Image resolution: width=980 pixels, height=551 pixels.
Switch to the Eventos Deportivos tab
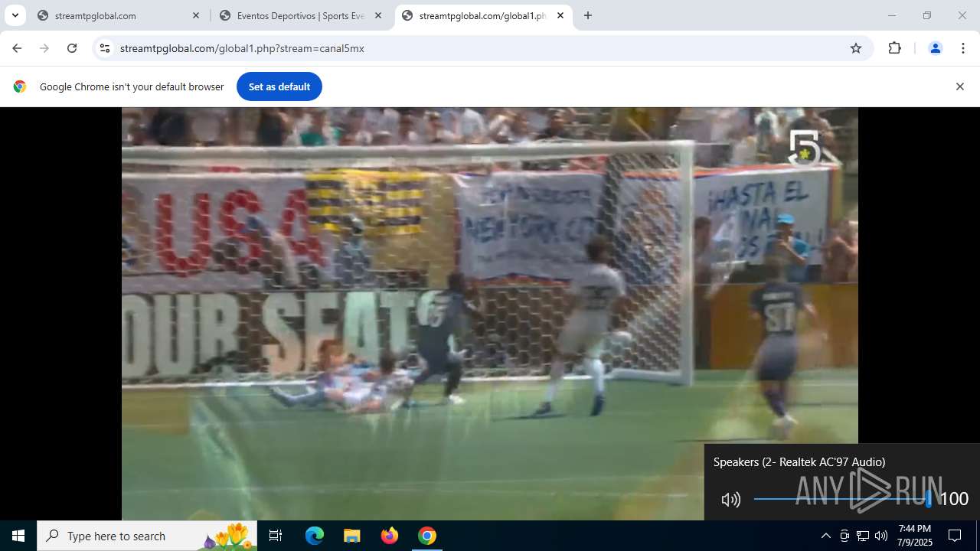(301, 15)
